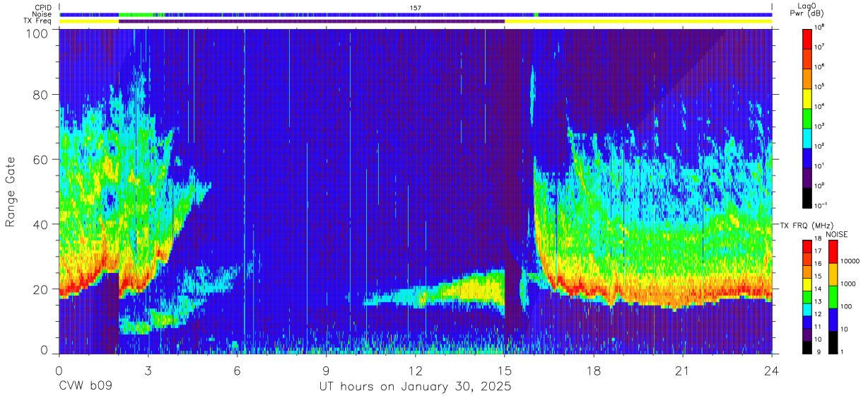Click the orange NOISE swatch 1000–10000
Screen dimensions: 868x401
832,274
